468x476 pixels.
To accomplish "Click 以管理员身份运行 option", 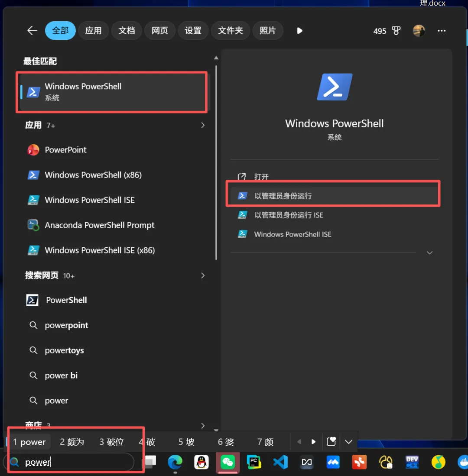I will pyautogui.click(x=335, y=196).
